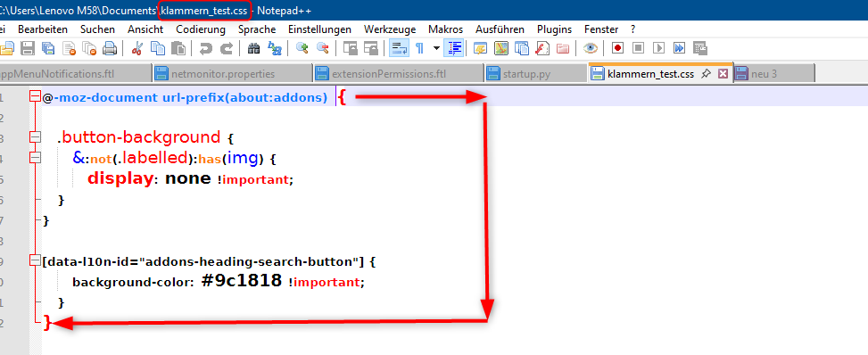
Task: Open the Plugins menu
Action: tap(554, 29)
